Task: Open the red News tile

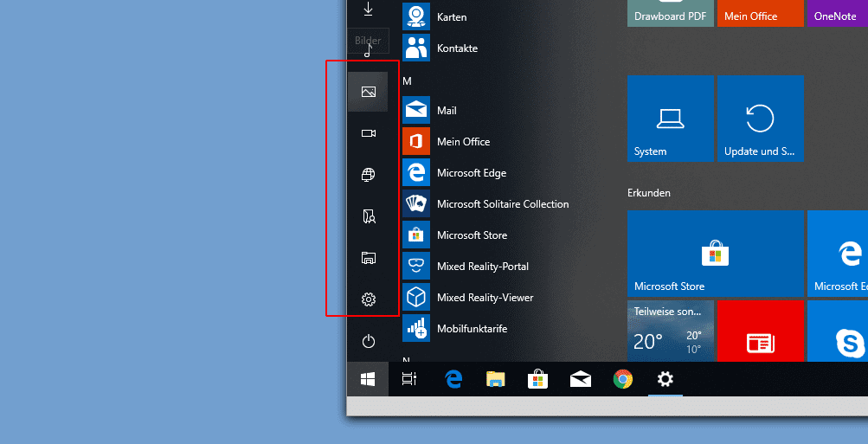Action: (761, 331)
